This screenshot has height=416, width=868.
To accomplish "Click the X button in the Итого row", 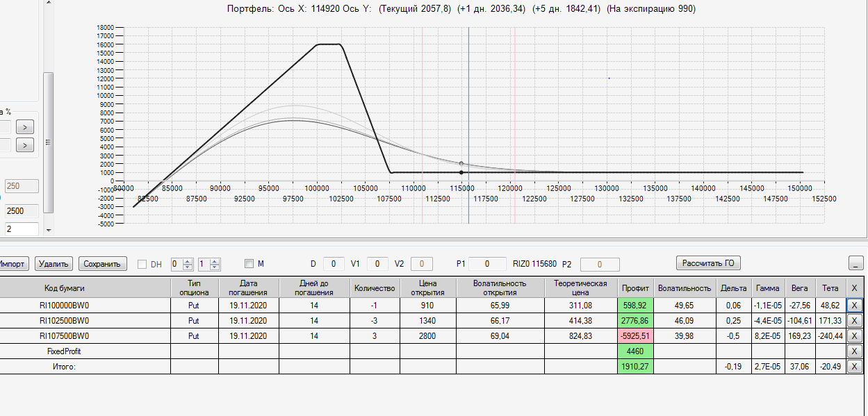I will coord(854,367).
